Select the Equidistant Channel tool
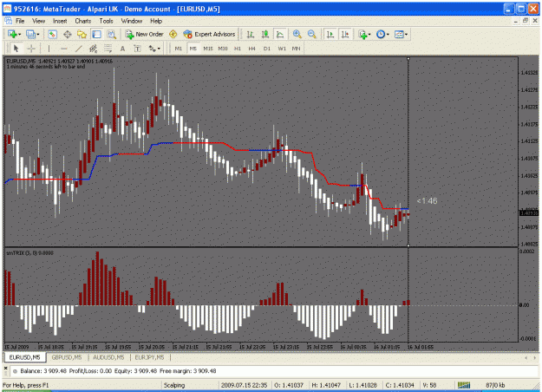 (x=94, y=49)
